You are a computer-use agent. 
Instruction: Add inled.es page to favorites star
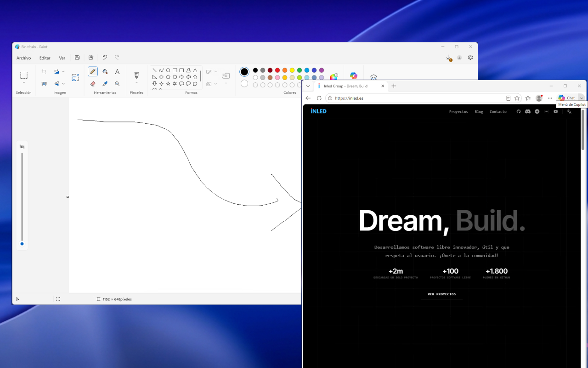517,98
